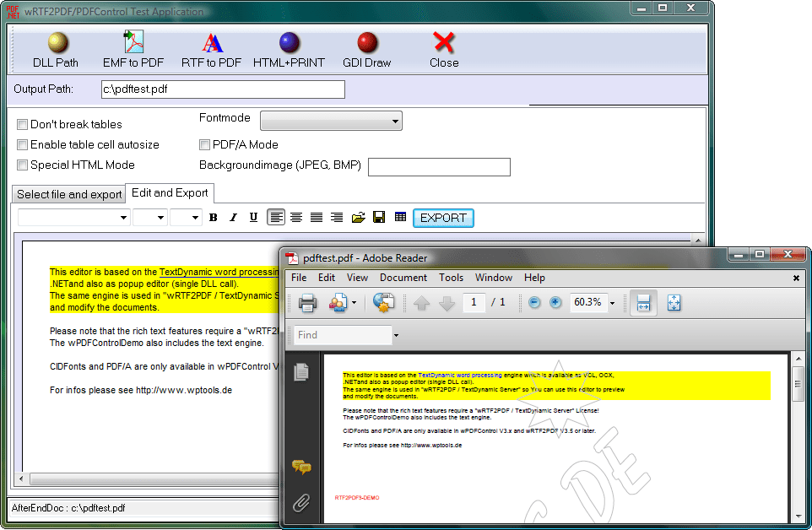Click the Output Path text field
812x530 pixels.
[223, 89]
